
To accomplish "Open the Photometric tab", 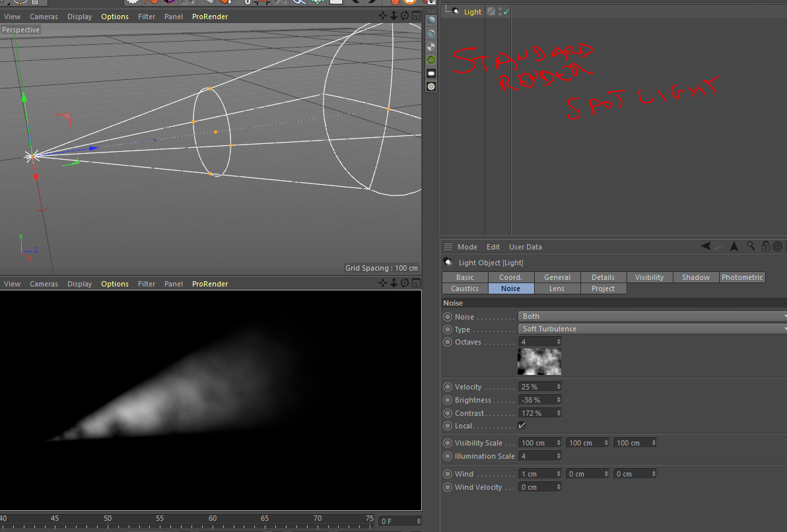I will tap(742, 277).
